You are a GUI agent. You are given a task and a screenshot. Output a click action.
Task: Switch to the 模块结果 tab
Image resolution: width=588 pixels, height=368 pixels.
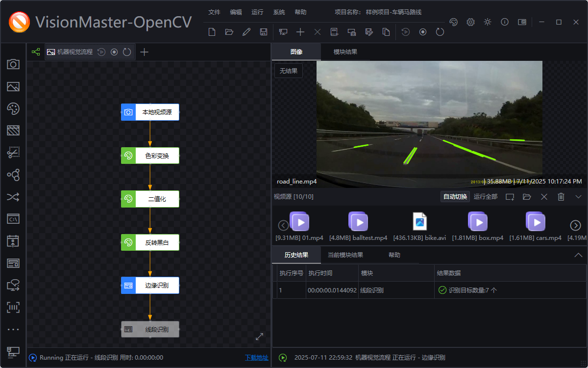click(345, 51)
